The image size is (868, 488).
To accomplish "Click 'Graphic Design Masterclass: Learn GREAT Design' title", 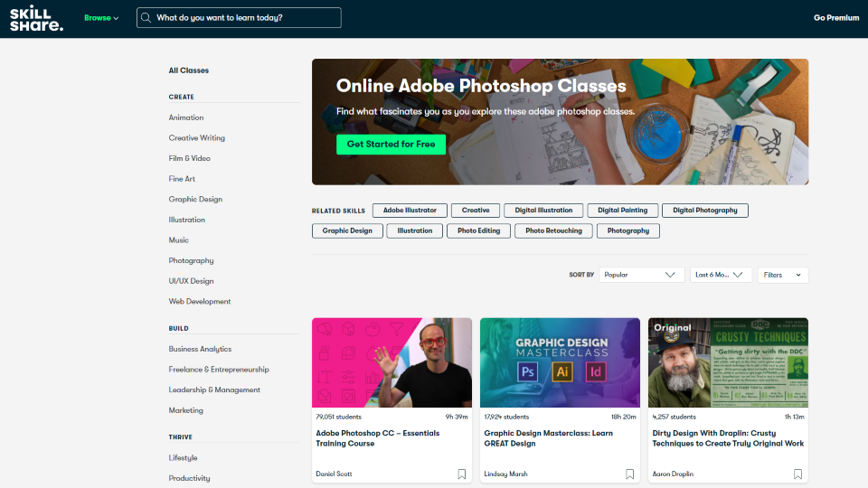I will (548, 438).
